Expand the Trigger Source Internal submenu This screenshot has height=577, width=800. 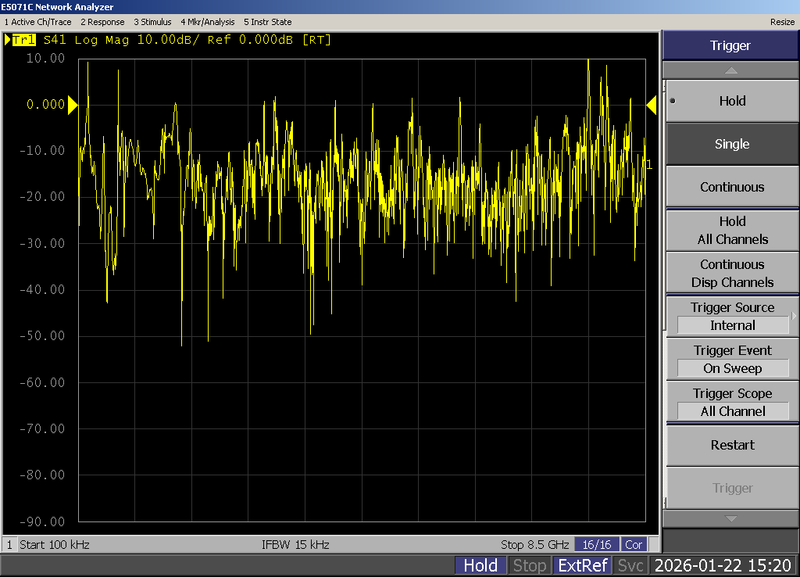731,316
